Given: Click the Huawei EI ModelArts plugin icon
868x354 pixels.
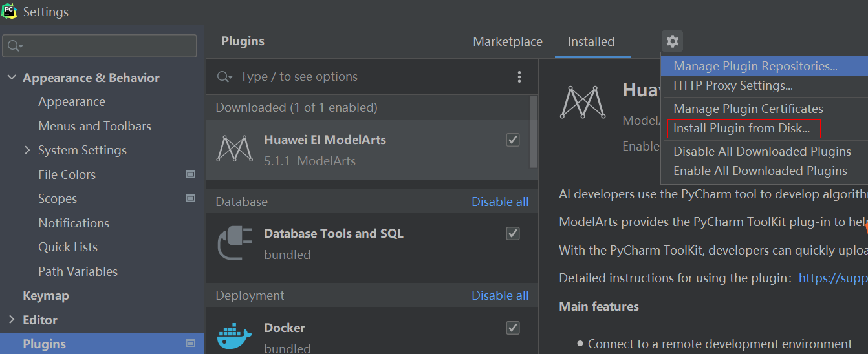Looking at the screenshot, I should pos(233,149).
